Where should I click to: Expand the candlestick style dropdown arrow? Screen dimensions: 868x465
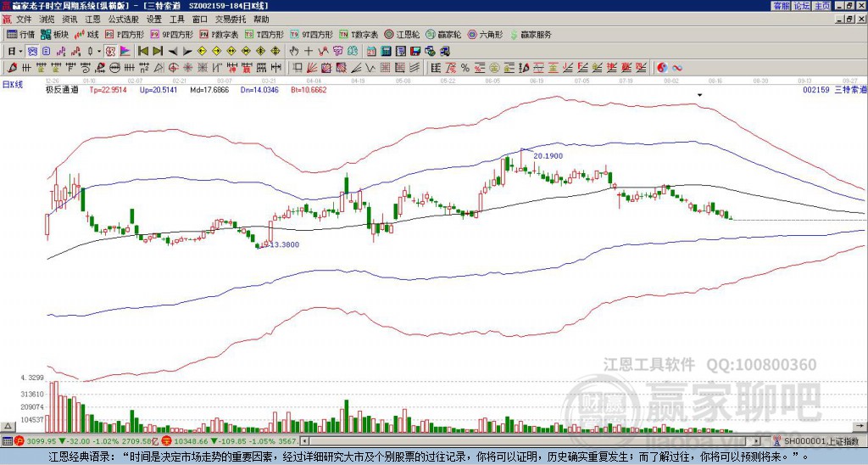99,51
